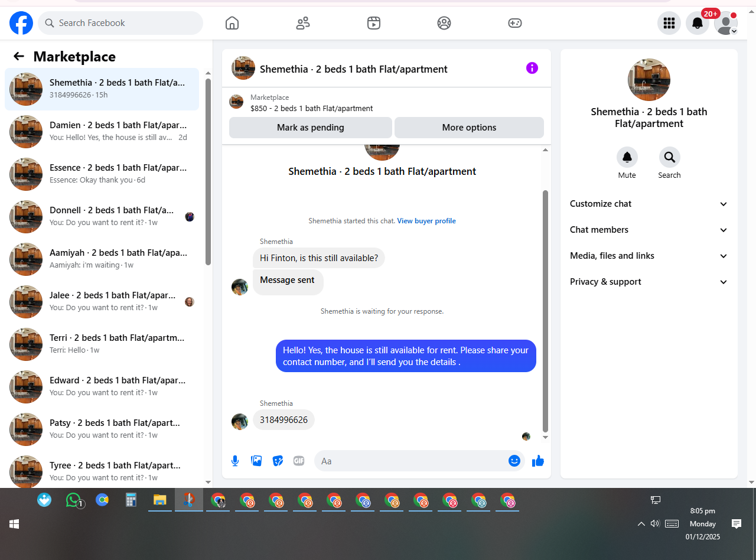Open the View buyer profile link

[x=426, y=221]
